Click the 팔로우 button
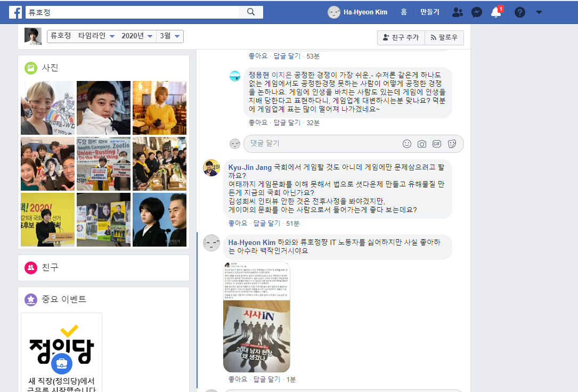Screen dimensions: 578x392 click(444, 38)
